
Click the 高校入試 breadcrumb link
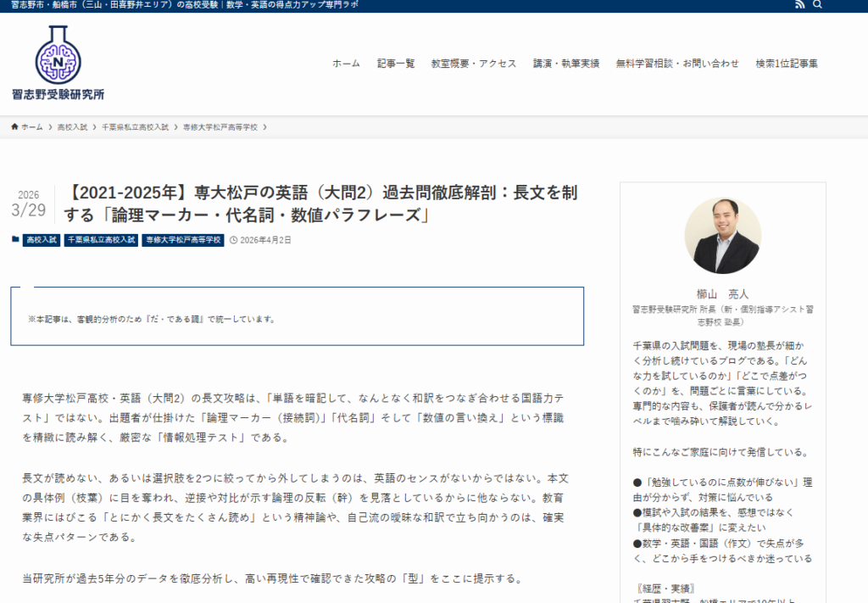point(72,126)
